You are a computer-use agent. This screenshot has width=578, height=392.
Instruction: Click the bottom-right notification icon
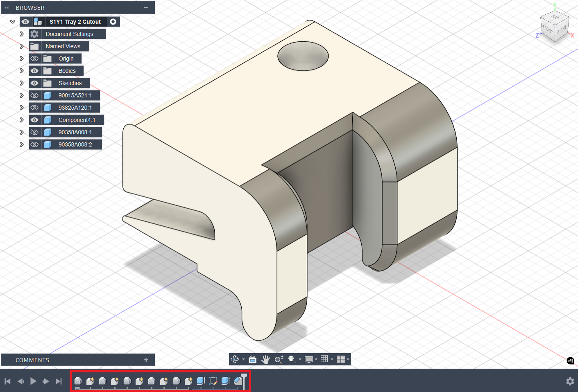(570, 360)
